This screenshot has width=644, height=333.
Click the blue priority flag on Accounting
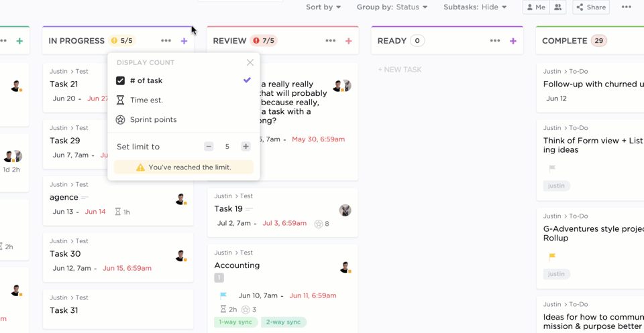223,295
